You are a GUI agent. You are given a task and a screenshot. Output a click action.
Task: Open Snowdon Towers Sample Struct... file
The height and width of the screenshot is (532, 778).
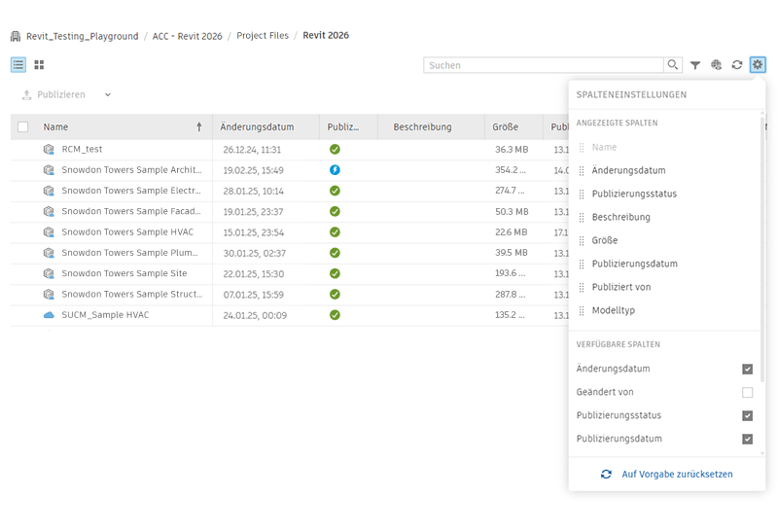click(132, 295)
